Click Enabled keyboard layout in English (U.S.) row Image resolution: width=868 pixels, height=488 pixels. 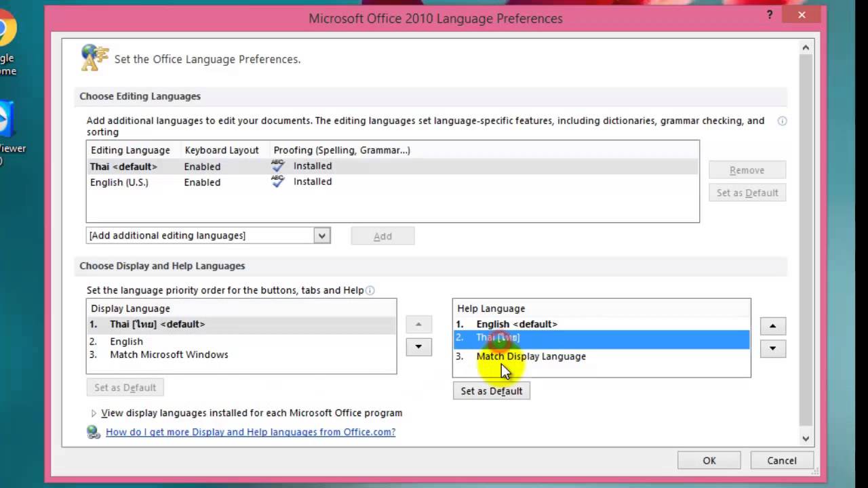pos(202,182)
